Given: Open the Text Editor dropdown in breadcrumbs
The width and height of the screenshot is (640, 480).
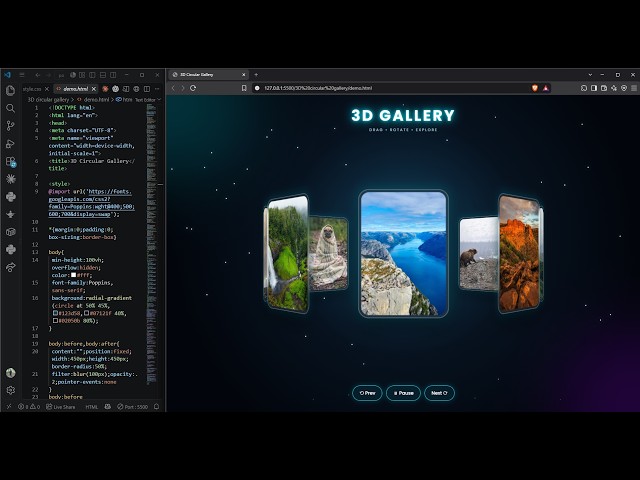Looking at the screenshot, I should (x=148, y=100).
